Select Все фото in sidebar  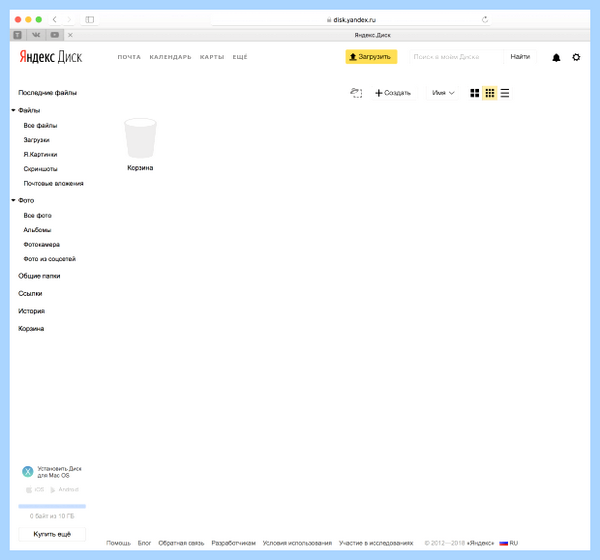pos(38,216)
